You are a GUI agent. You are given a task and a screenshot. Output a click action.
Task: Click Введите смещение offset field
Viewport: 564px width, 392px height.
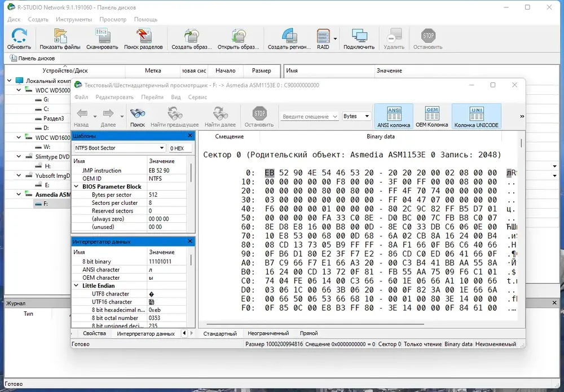pos(309,117)
